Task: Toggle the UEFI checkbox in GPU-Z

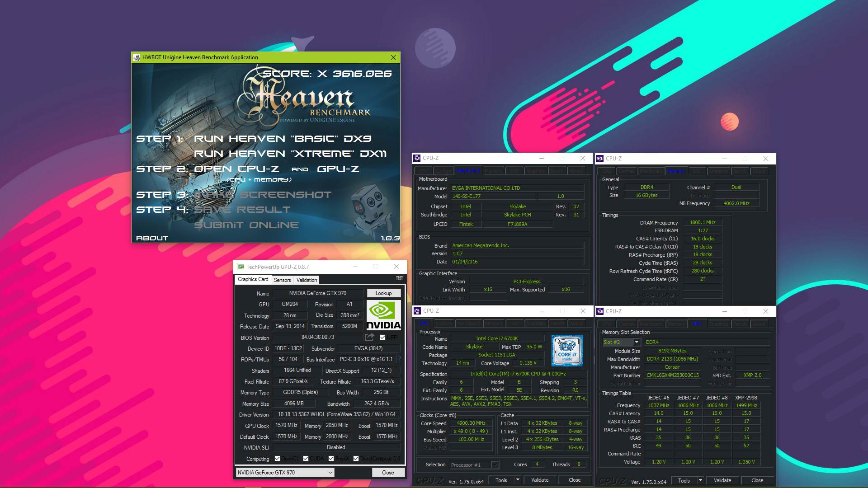Action: 383,338
